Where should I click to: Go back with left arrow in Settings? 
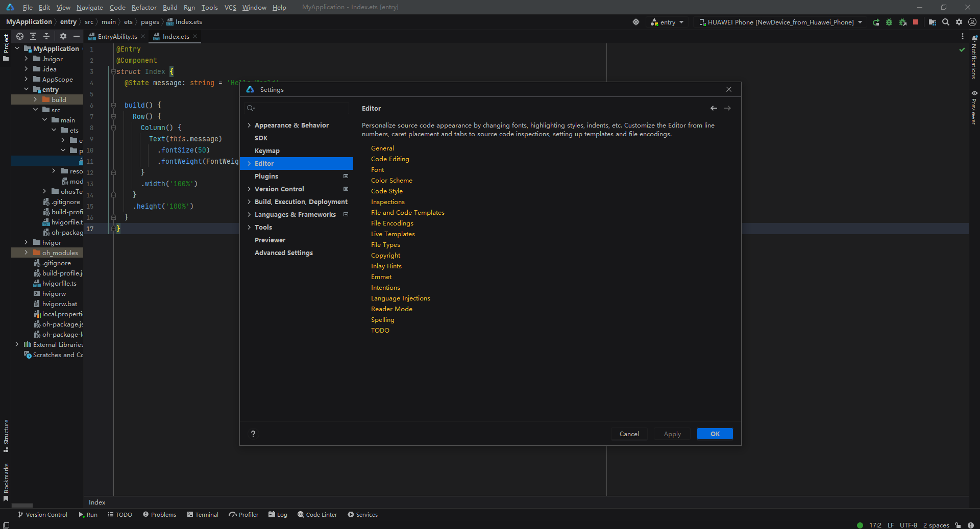(714, 108)
